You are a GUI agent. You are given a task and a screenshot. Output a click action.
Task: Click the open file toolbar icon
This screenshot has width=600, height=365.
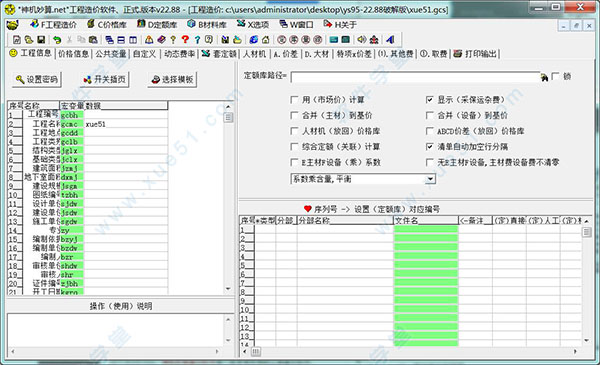click(x=29, y=39)
